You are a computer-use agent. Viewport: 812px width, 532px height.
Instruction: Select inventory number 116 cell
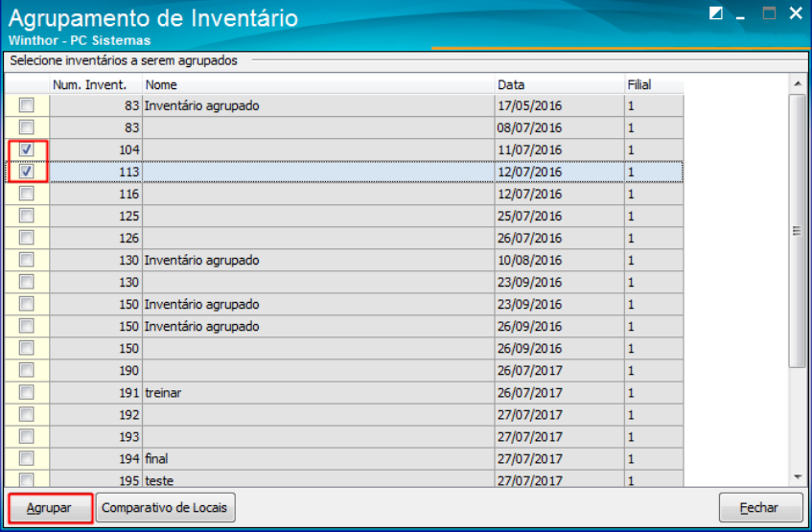[x=96, y=194]
